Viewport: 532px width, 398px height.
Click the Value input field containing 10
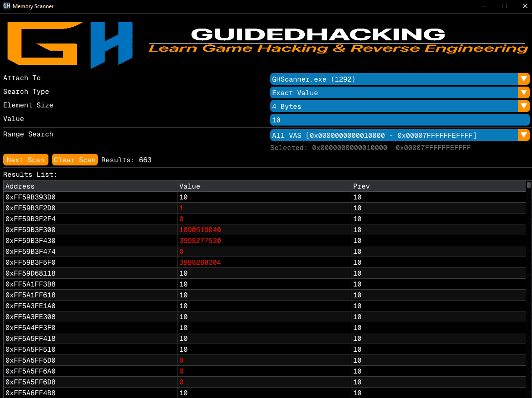(x=400, y=120)
